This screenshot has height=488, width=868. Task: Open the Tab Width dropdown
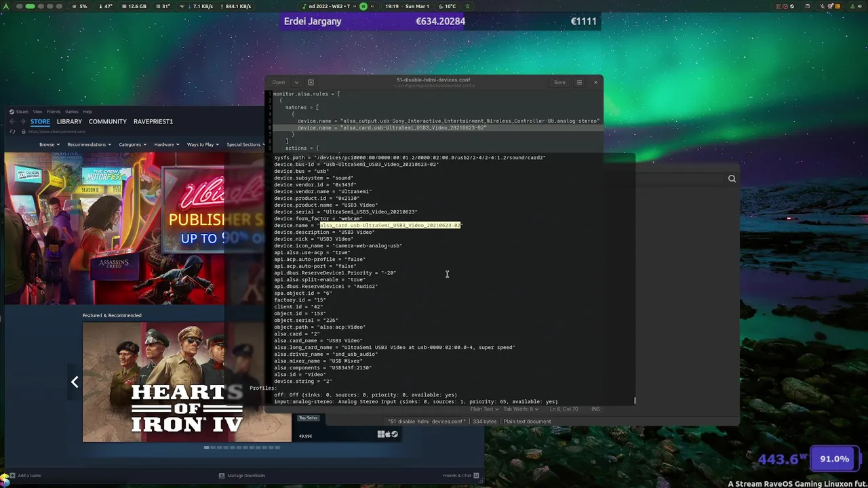pos(521,409)
